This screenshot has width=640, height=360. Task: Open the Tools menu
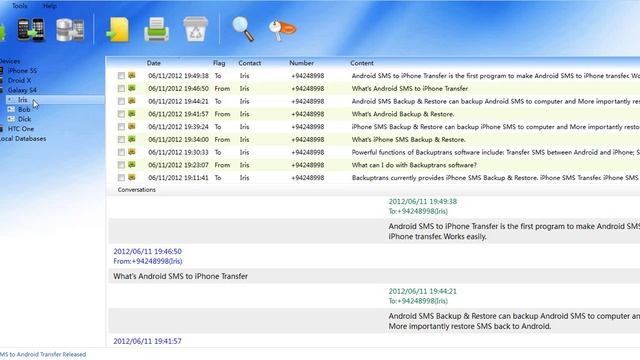(x=19, y=6)
